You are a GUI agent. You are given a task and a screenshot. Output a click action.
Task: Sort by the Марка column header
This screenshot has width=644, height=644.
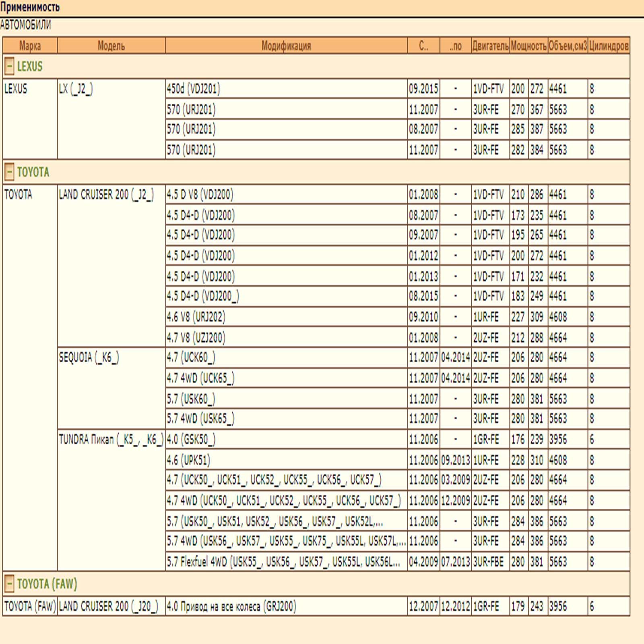[30, 45]
